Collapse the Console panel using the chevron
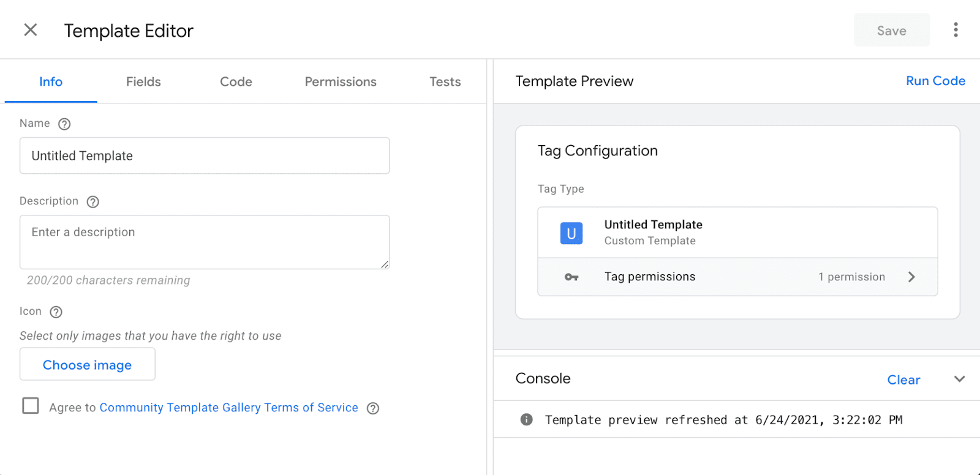980x475 pixels. tap(959, 379)
